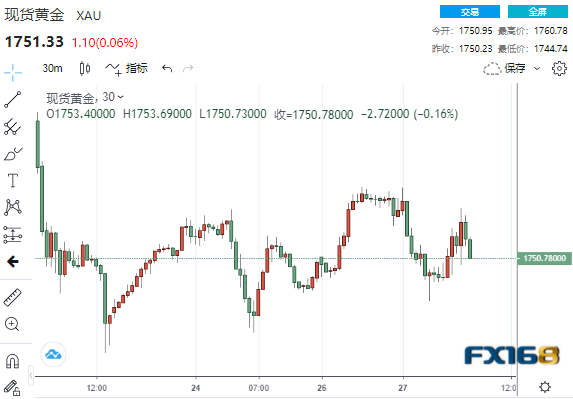Toggle magnet mode for drawings

tap(13, 361)
